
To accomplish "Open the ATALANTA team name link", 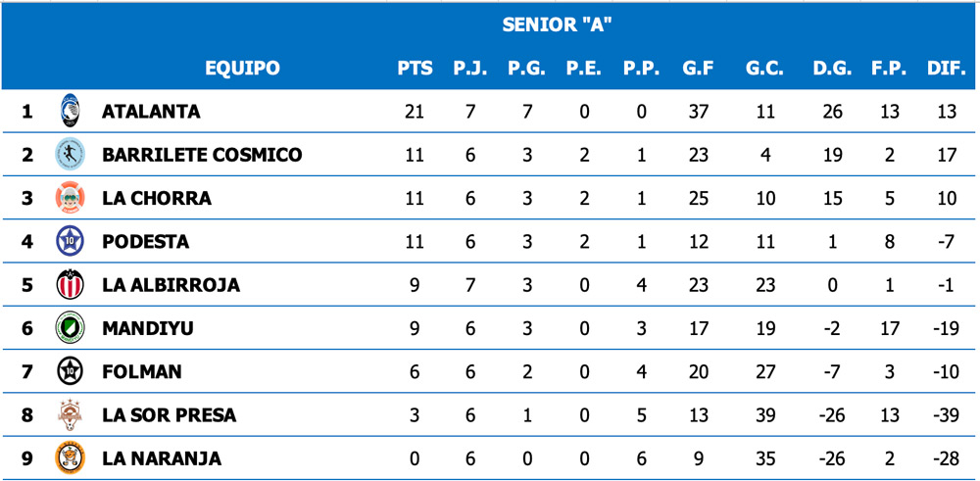I will click(x=151, y=112).
